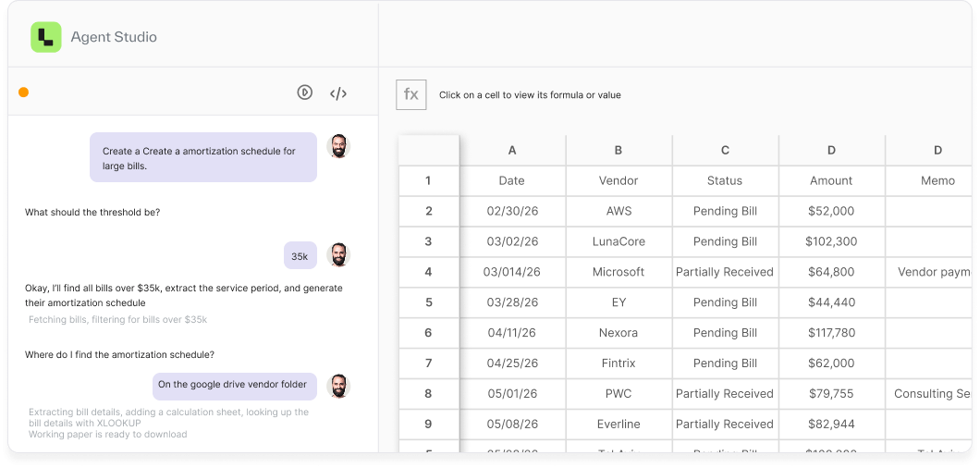This screenshot has width=980, height=468.
Task: Click the 35k chat message bubble
Action: [x=300, y=256]
